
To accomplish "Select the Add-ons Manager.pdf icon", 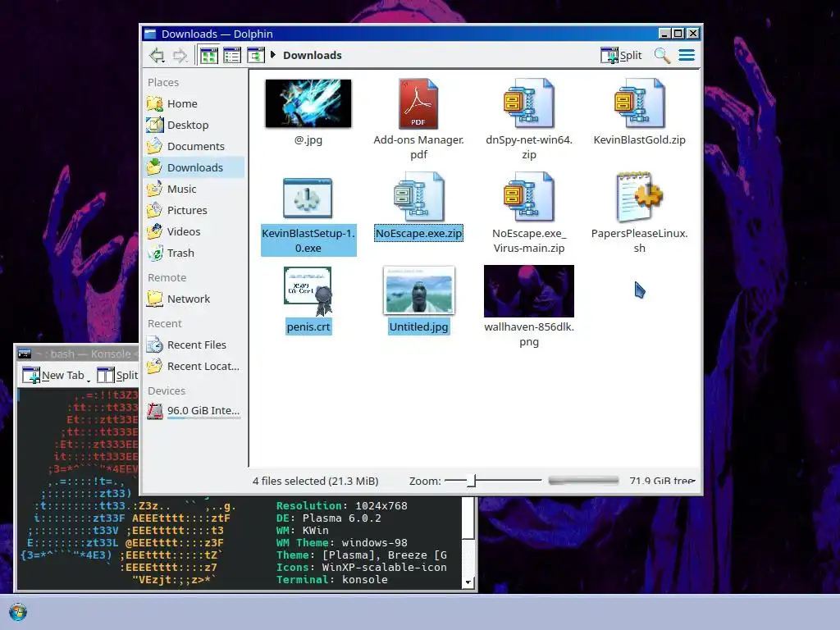I will click(x=418, y=103).
